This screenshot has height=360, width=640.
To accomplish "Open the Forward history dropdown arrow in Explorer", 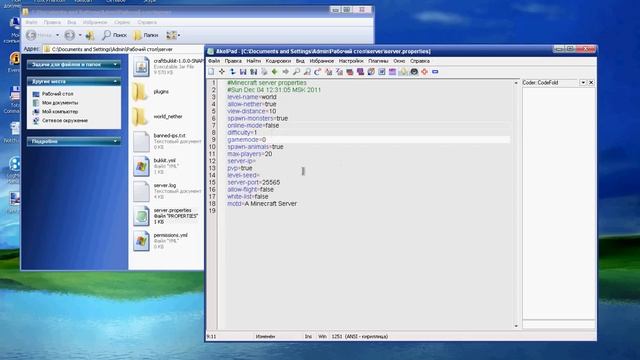I will coord(80,35).
